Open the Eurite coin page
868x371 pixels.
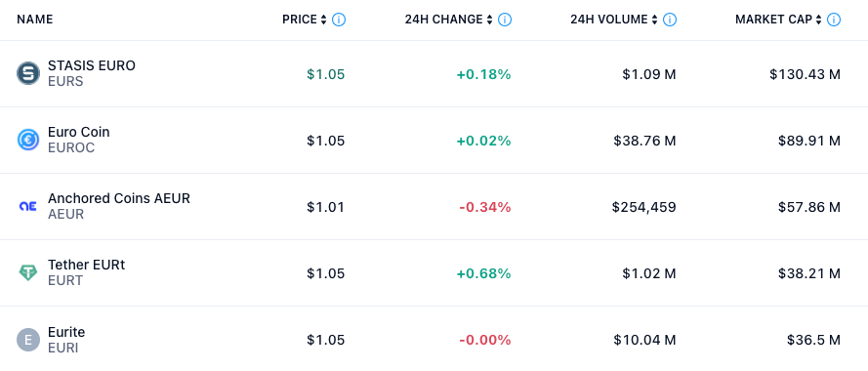tap(66, 332)
